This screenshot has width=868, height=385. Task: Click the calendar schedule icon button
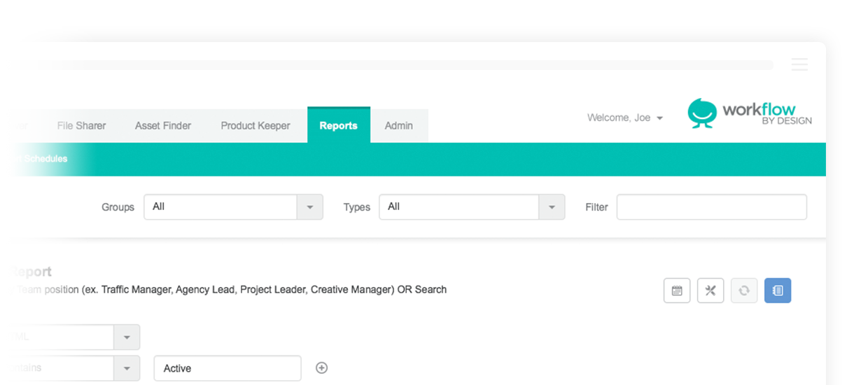pyautogui.click(x=677, y=290)
